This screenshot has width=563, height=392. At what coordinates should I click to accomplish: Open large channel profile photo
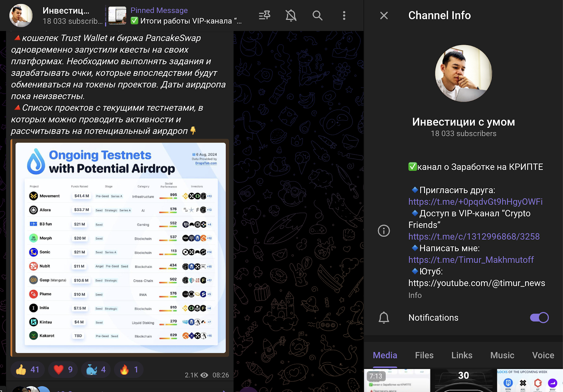coord(463,73)
